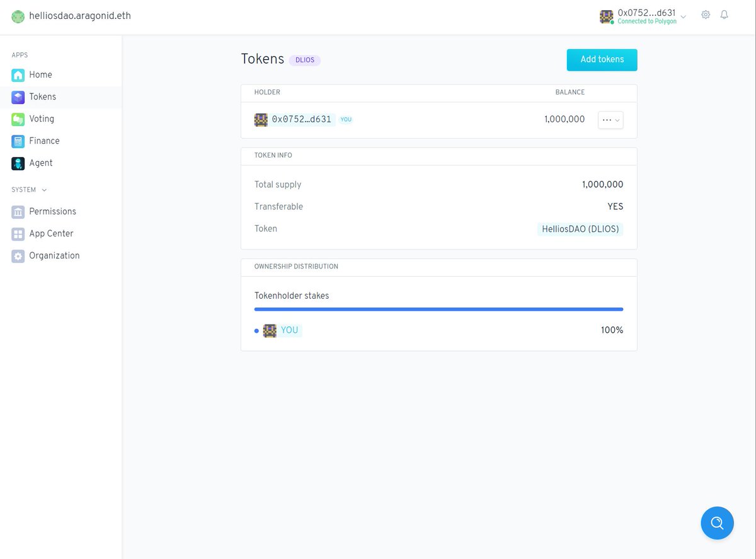The width and height of the screenshot is (756, 559).
Task: Click the identicon beside YOU in stakes
Action: click(270, 331)
